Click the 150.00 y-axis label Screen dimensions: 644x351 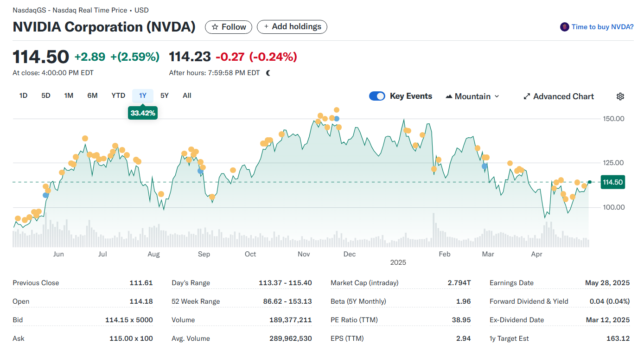pyautogui.click(x=614, y=119)
